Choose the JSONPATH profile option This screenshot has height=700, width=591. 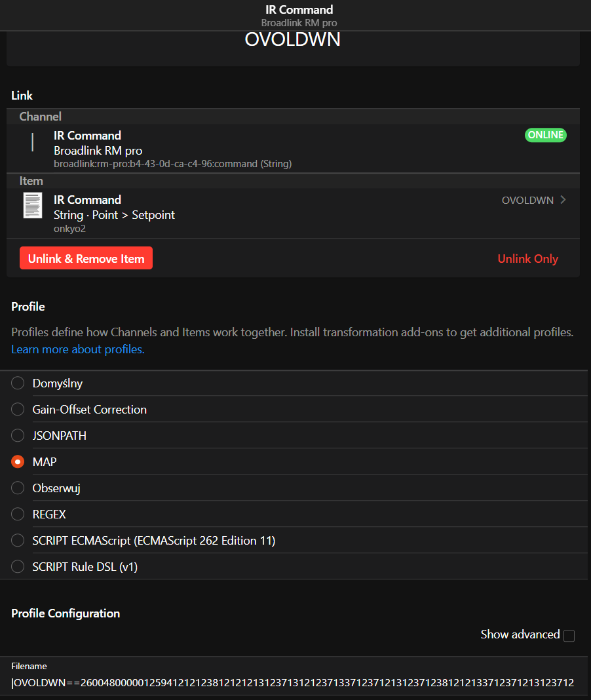point(18,436)
